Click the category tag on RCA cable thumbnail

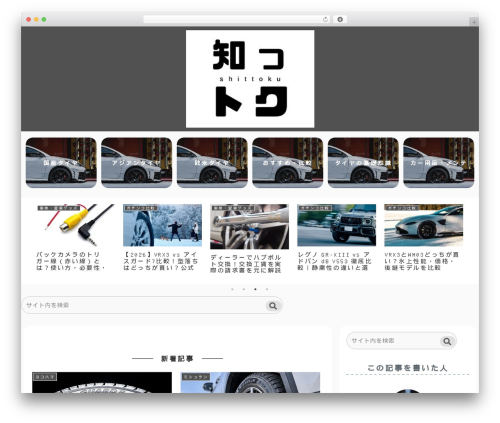pyautogui.click(x=59, y=208)
